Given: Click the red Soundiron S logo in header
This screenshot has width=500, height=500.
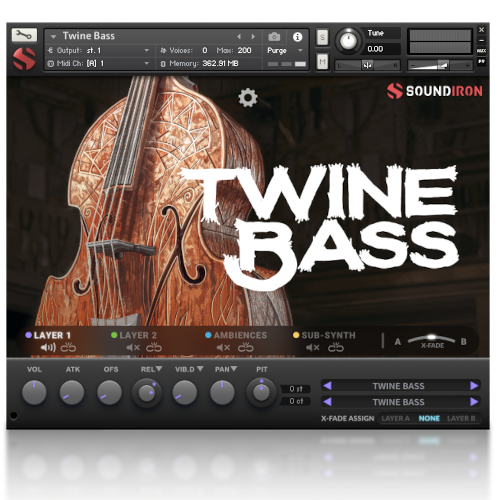Looking at the screenshot, I should tap(24, 59).
